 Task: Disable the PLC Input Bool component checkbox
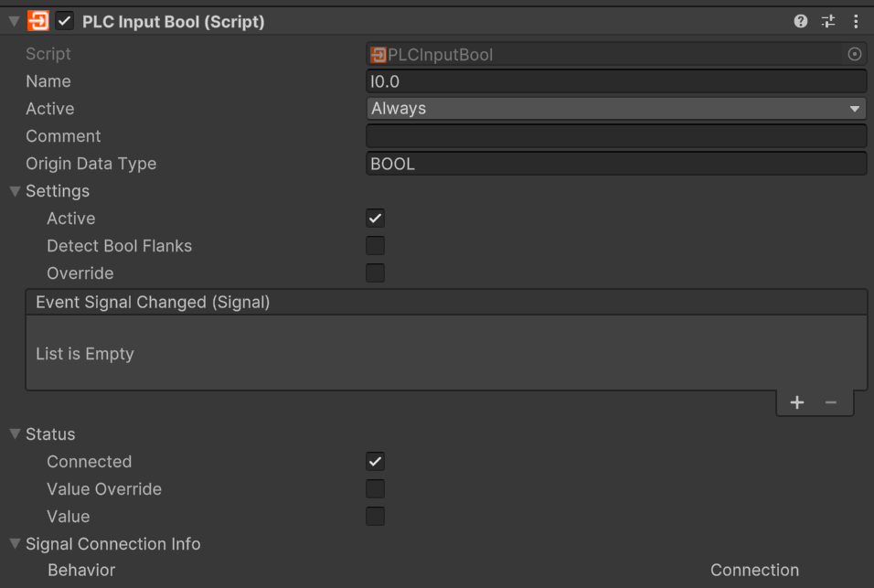[x=65, y=21]
